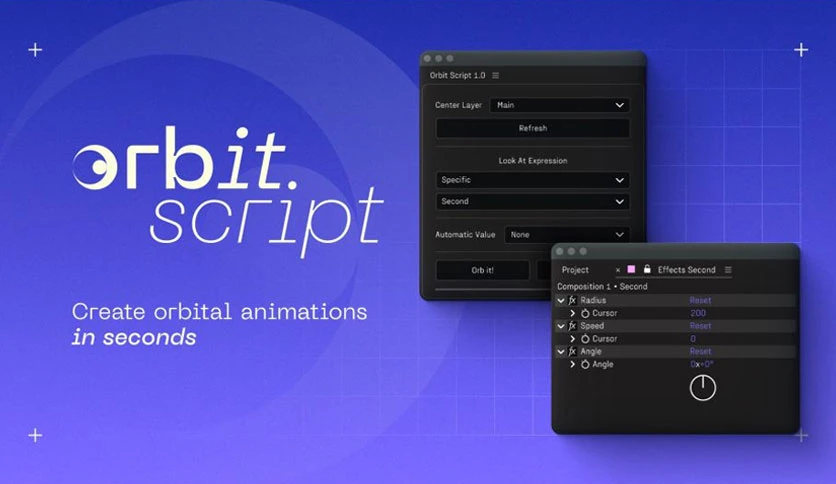The height and width of the screenshot is (484, 836).
Task: Click the Automatic Value label
Action: (x=465, y=235)
